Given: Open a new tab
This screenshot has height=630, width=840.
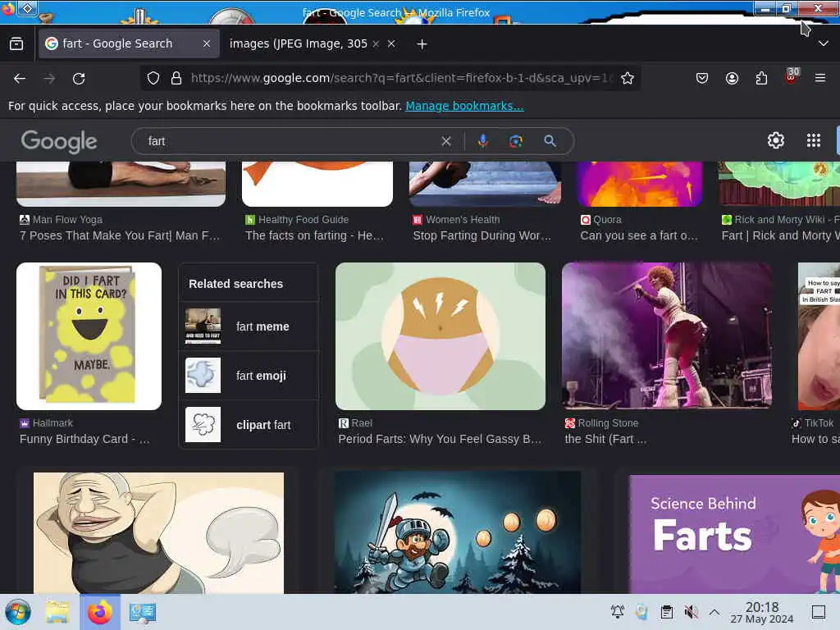Looking at the screenshot, I should [x=422, y=44].
